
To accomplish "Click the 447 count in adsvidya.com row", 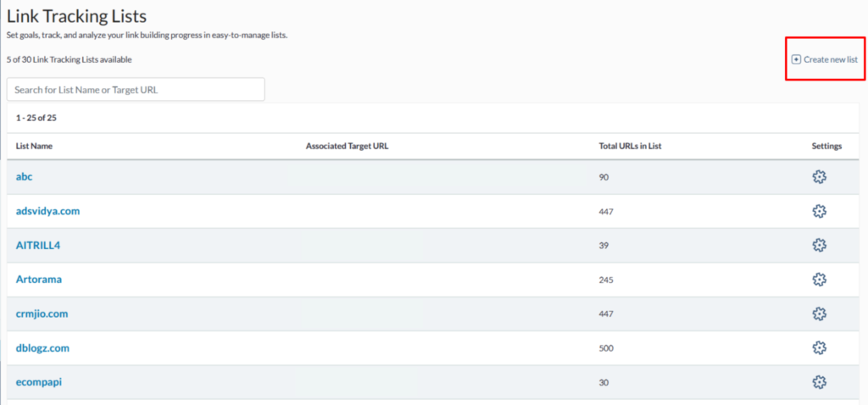I will 606,212.
